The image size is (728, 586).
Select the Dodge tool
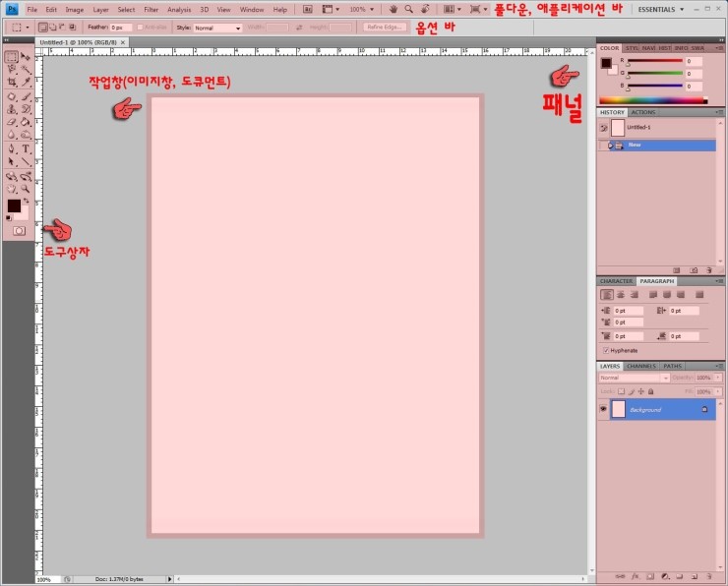(26, 135)
